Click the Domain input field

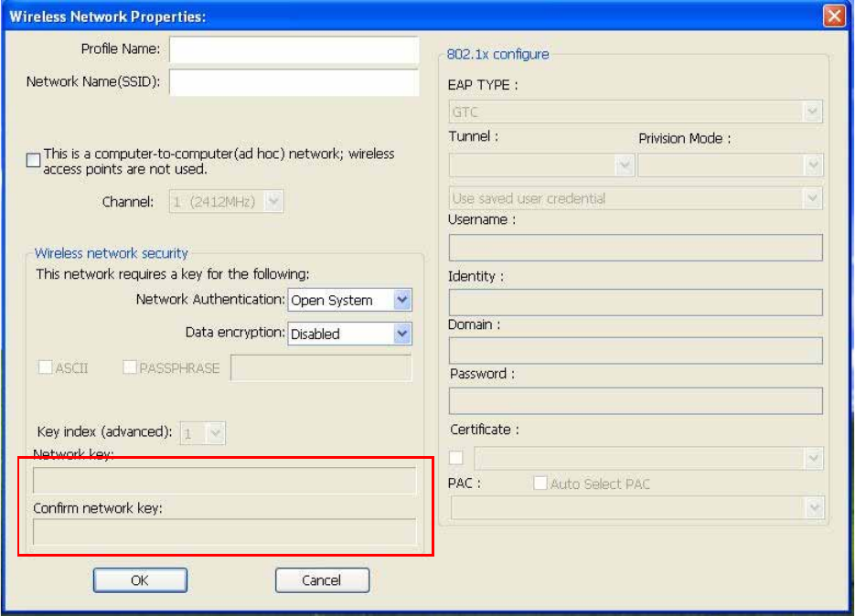tap(636, 351)
